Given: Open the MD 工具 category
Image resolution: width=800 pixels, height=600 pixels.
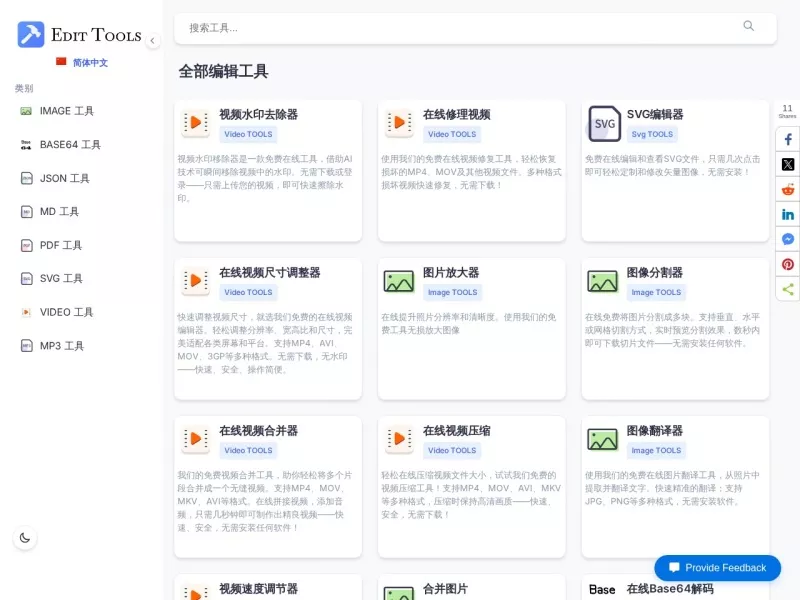Looking at the screenshot, I should coord(59,212).
